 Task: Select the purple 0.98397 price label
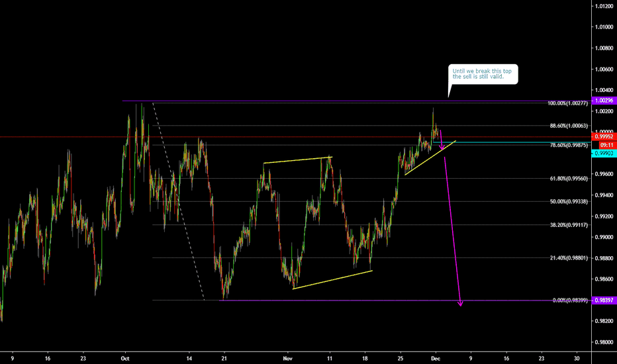(x=603, y=300)
